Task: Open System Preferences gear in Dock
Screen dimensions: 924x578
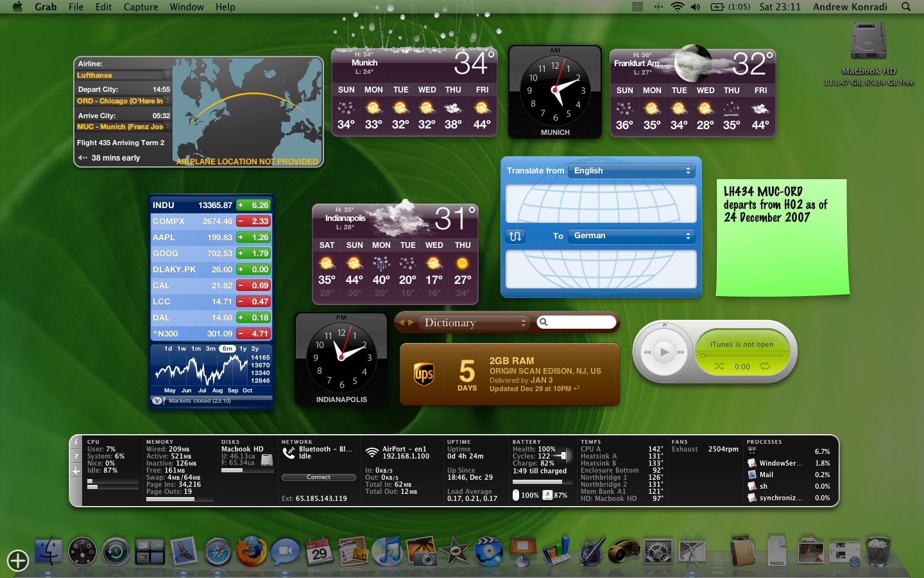Action: coord(658,552)
